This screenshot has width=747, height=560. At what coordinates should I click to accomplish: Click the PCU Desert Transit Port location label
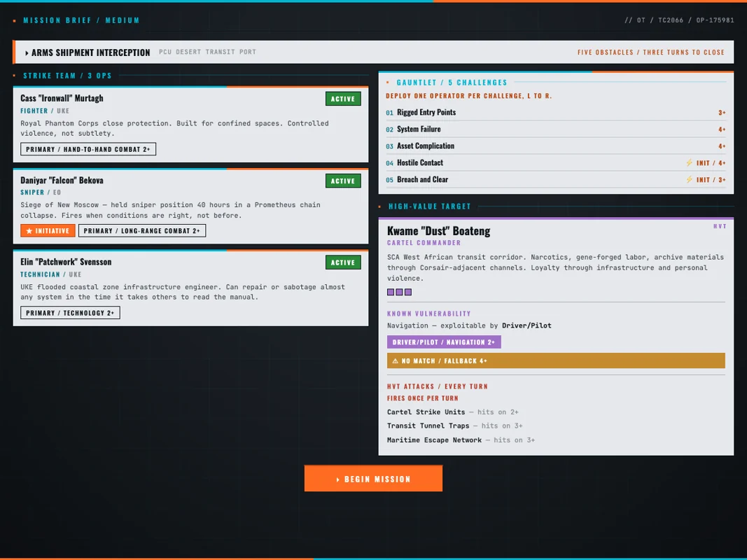pyautogui.click(x=207, y=52)
